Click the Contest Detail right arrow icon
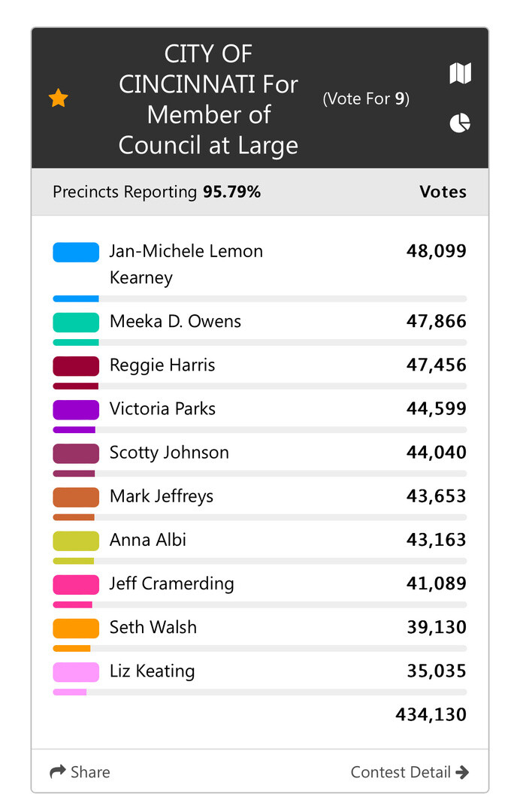Image resolution: width=520 pixels, height=812 pixels. pyautogui.click(x=462, y=772)
